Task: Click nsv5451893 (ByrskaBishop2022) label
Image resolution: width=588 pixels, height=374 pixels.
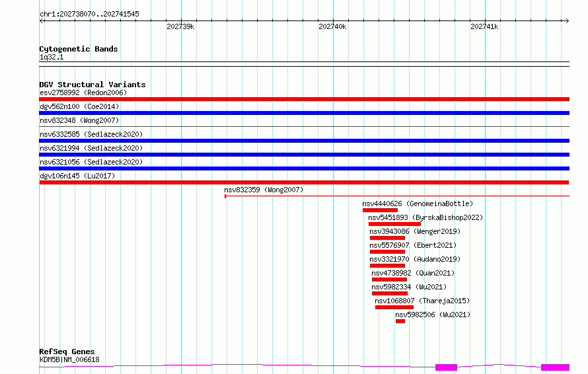Action: coord(425,217)
